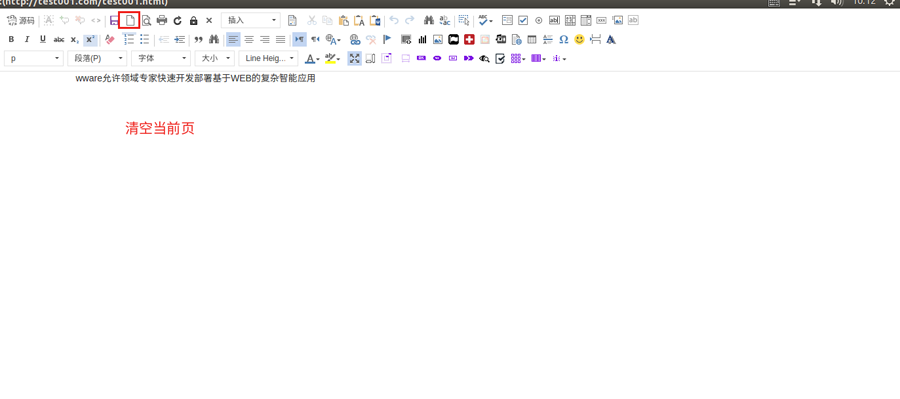
Task: Open the text color picker
Action: click(312, 59)
